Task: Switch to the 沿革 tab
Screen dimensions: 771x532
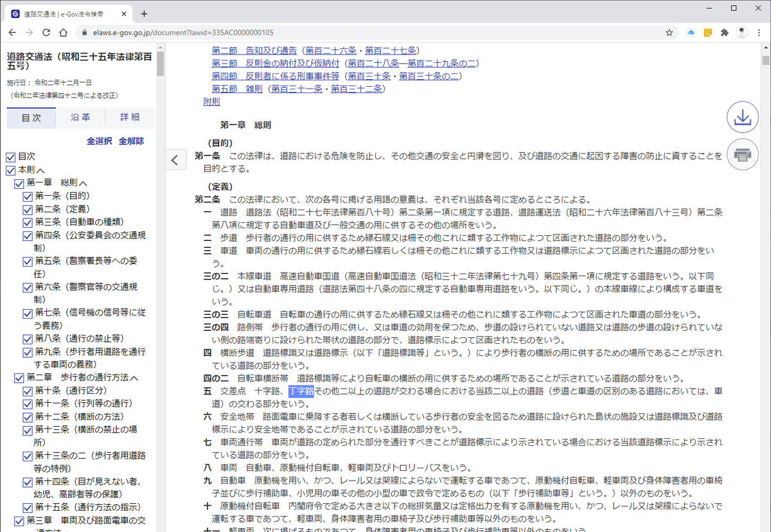Action: click(x=80, y=118)
